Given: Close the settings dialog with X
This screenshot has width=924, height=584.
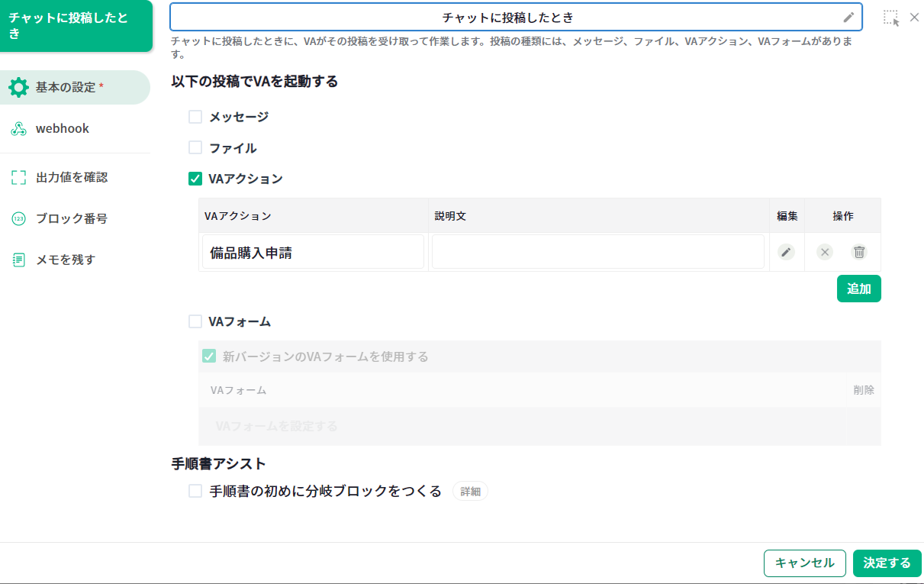Looking at the screenshot, I should click(x=914, y=17).
